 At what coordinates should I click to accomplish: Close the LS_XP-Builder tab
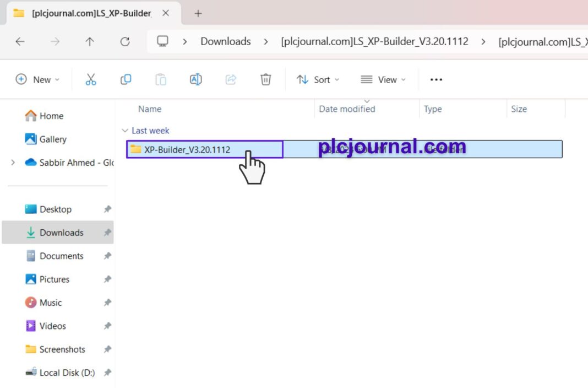tap(165, 13)
